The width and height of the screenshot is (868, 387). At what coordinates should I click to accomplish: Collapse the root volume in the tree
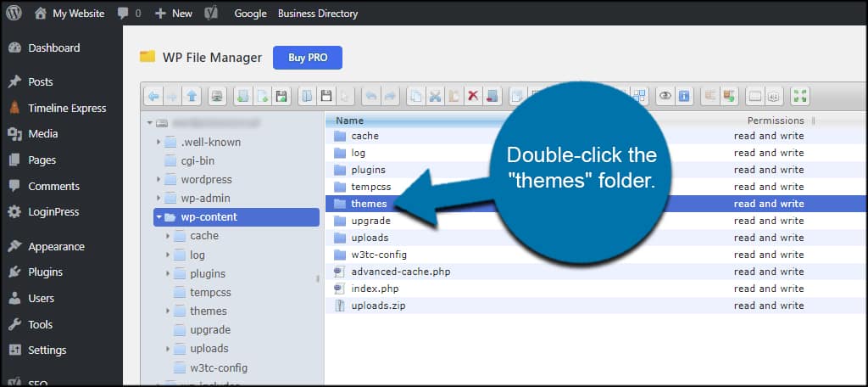[149, 123]
